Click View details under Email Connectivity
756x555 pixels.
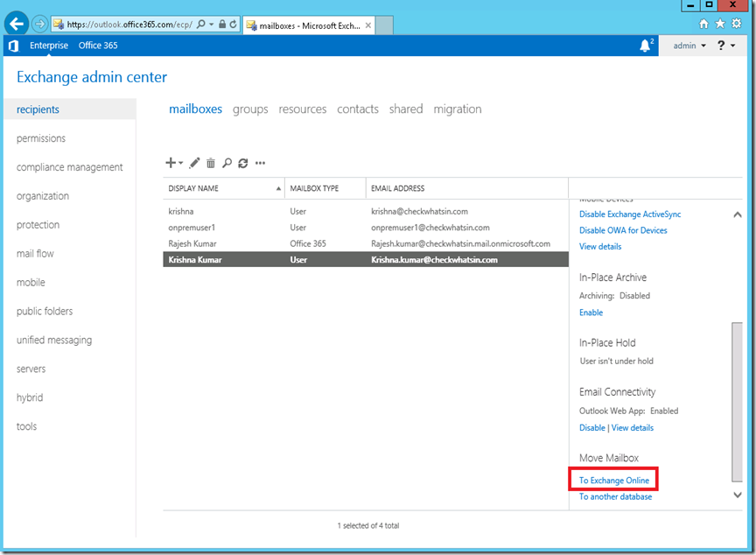pos(633,428)
